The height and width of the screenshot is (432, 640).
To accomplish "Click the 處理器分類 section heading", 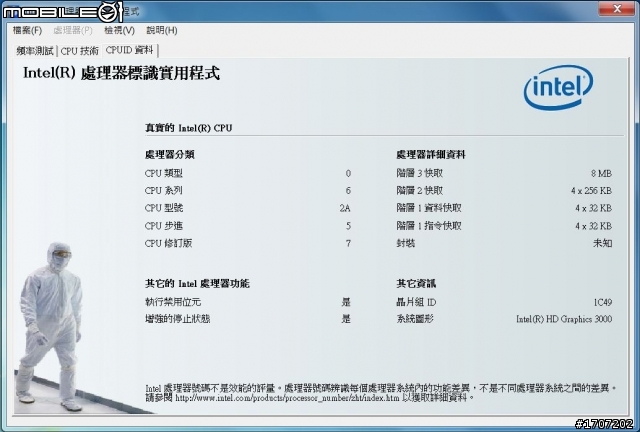I will 170,155.
